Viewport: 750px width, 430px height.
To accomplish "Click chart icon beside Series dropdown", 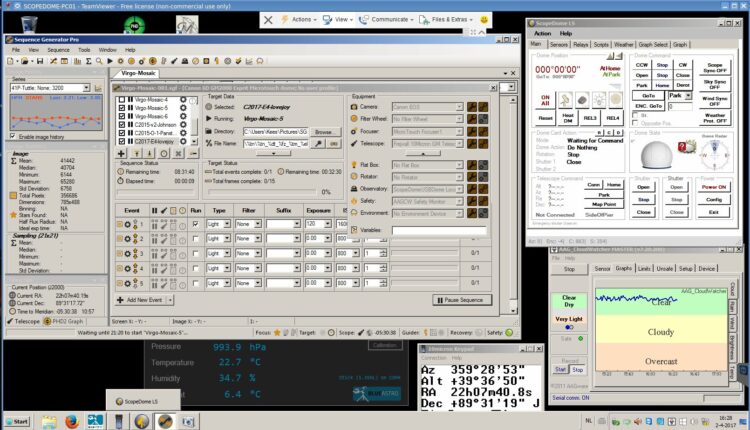I will [98, 88].
